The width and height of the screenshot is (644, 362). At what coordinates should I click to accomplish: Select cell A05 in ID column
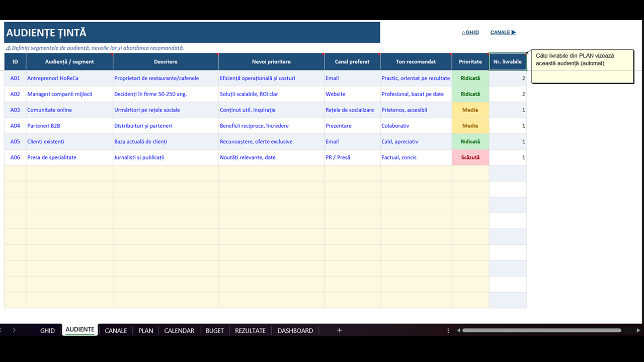[x=15, y=142]
